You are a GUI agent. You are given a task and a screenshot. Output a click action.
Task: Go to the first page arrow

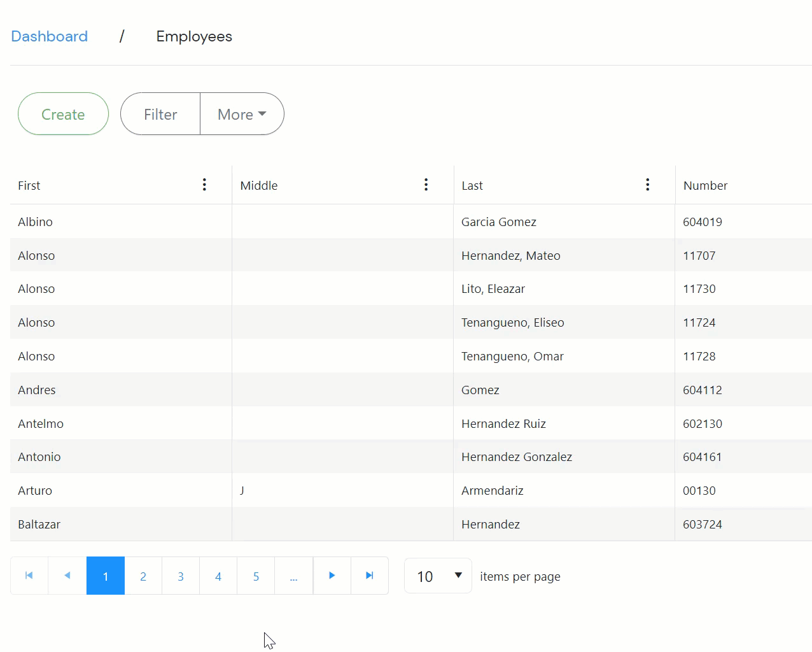[x=29, y=576]
